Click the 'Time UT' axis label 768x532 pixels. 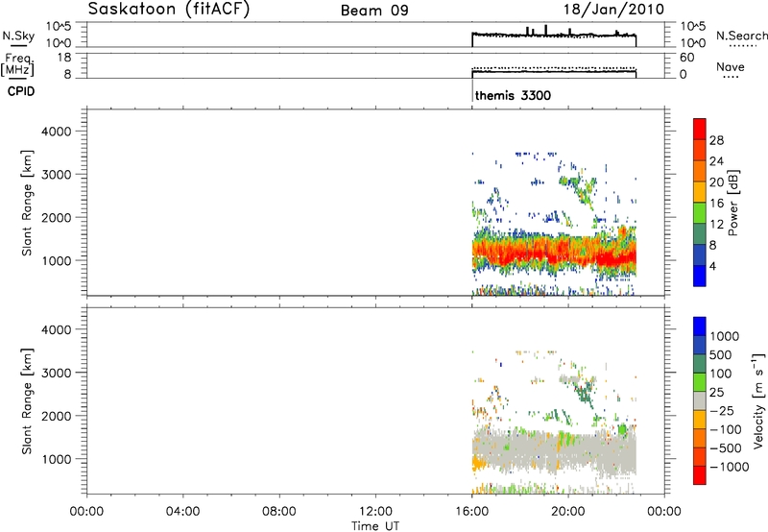pos(375,526)
